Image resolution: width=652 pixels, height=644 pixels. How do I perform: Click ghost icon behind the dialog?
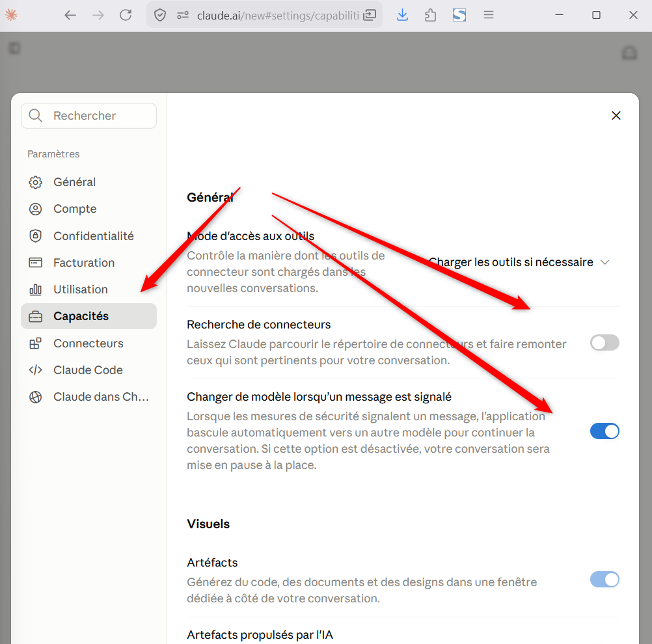click(x=629, y=53)
